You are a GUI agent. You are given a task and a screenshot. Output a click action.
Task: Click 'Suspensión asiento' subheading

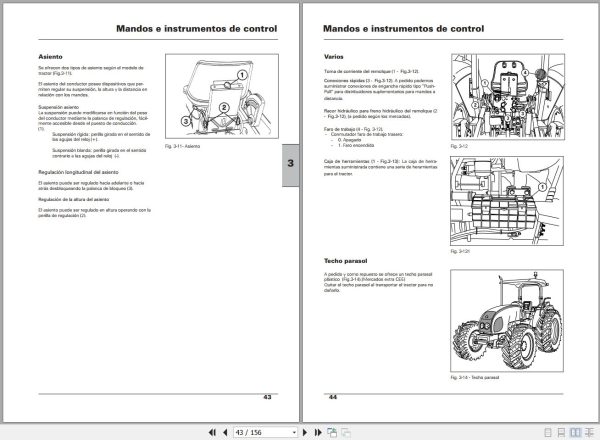tap(59, 107)
